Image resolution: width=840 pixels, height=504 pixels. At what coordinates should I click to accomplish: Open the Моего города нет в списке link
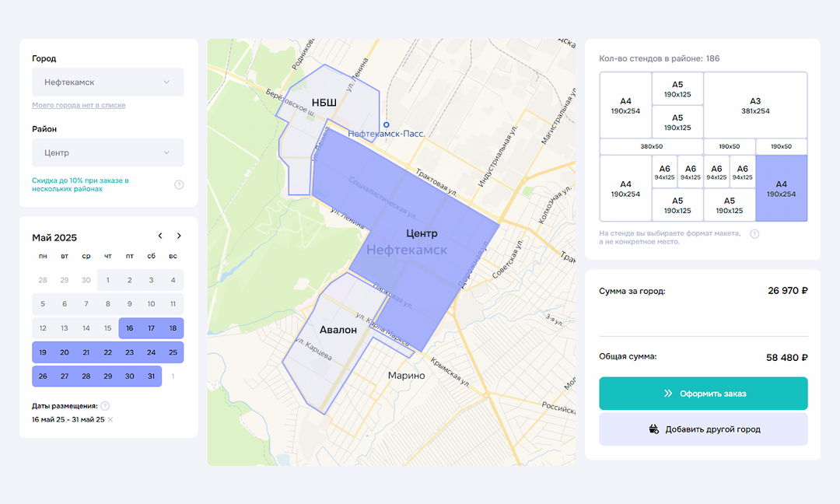79,105
